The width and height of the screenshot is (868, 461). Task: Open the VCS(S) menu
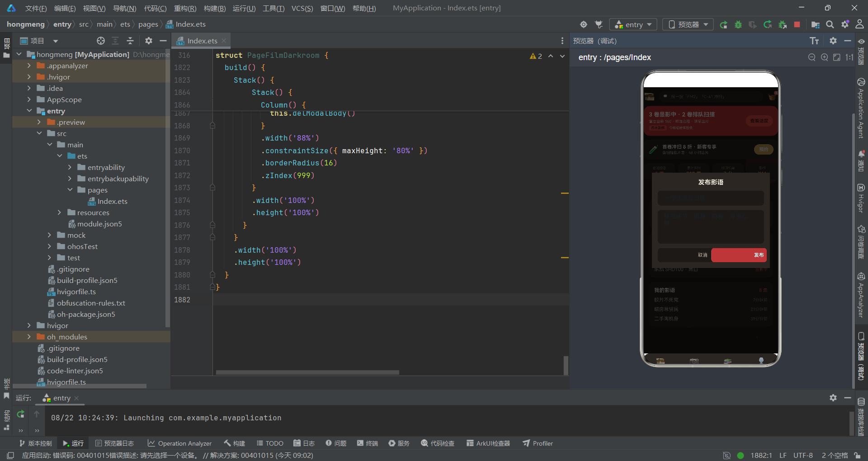point(302,8)
